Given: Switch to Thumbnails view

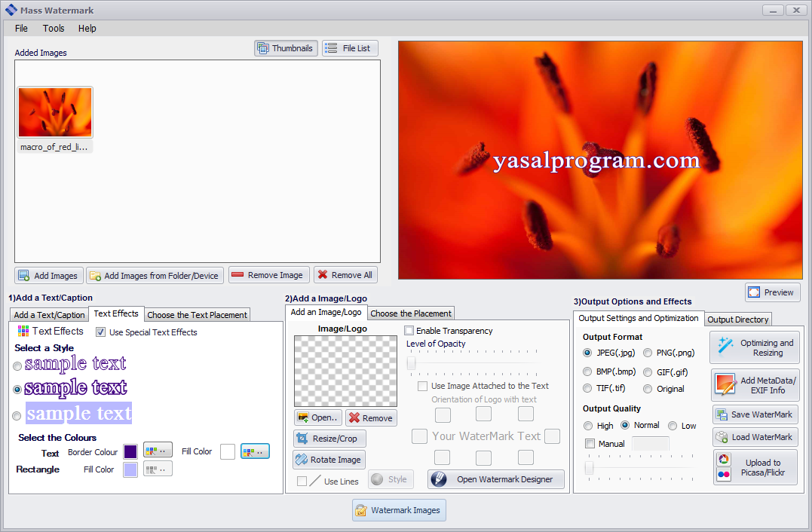Looking at the screenshot, I should coord(284,48).
